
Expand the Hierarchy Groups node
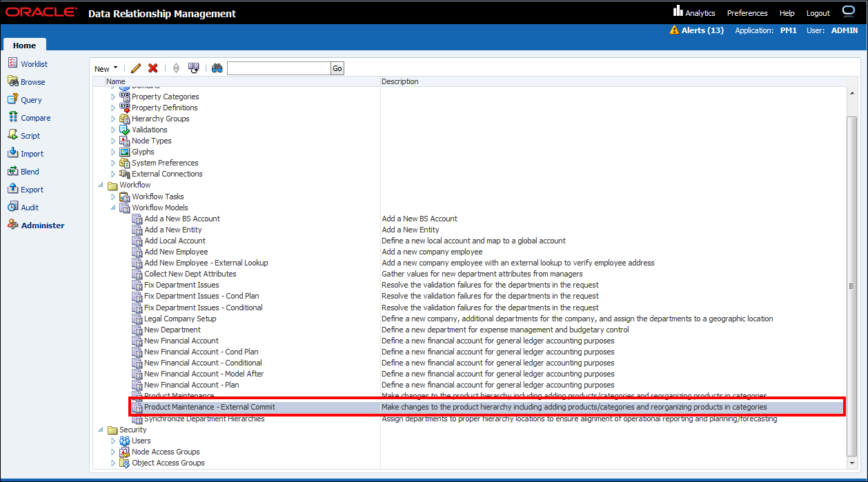tap(114, 119)
